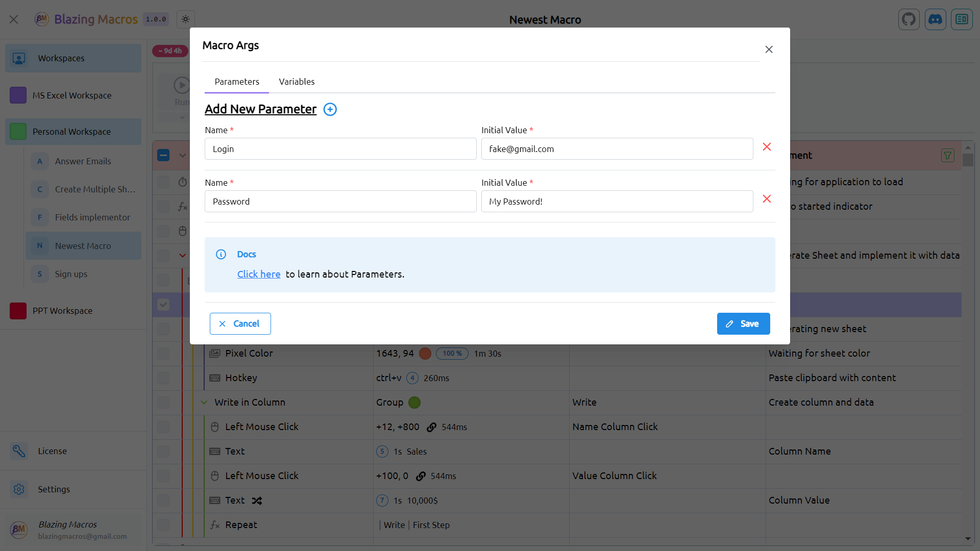Image resolution: width=980 pixels, height=551 pixels.
Task: Check the Repeat row checkbox
Action: pyautogui.click(x=163, y=525)
